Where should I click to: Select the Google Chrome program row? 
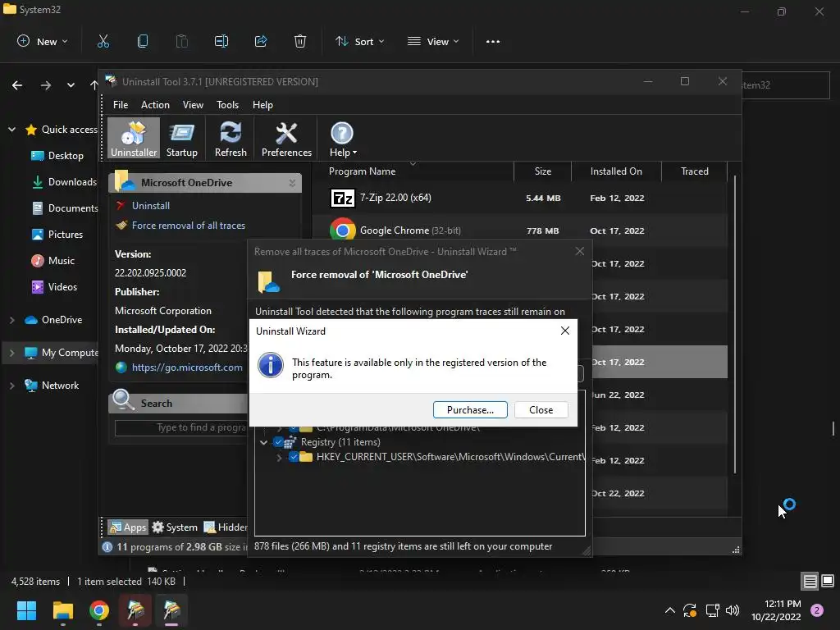pos(519,231)
